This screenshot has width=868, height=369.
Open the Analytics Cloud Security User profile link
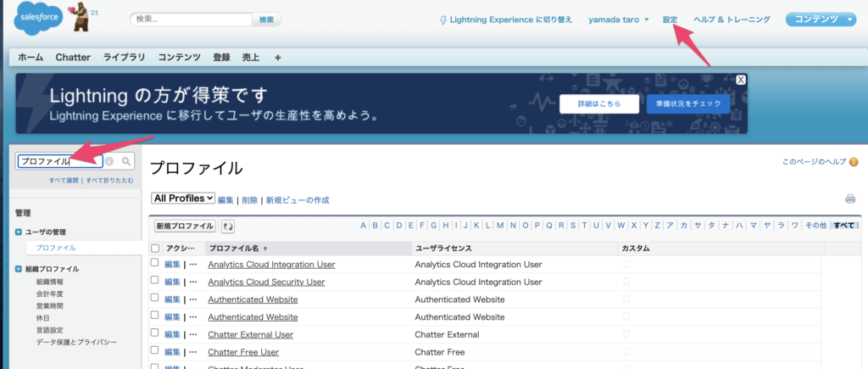[x=266, y=282]
